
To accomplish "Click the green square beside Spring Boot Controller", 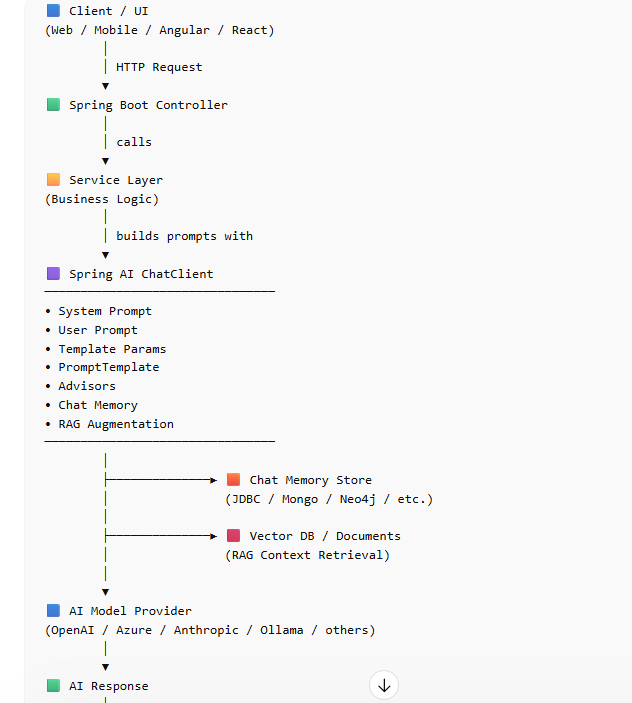I will click(53, 105).
